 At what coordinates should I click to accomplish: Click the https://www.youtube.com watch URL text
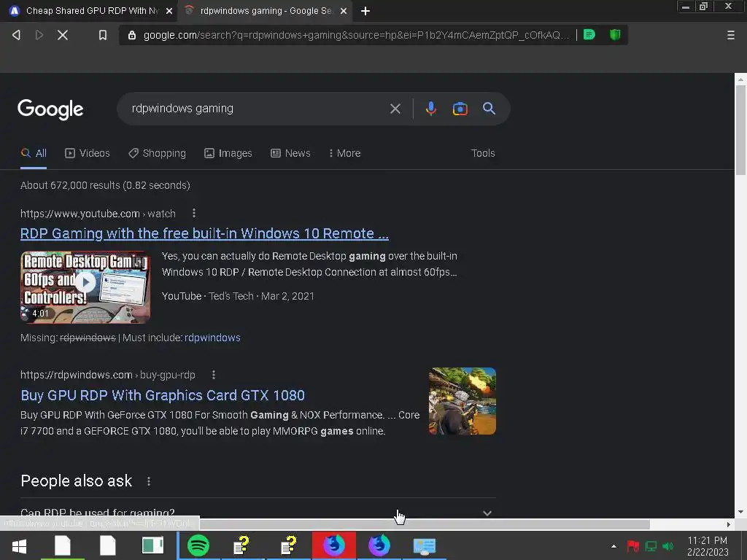tap(98, 214)
